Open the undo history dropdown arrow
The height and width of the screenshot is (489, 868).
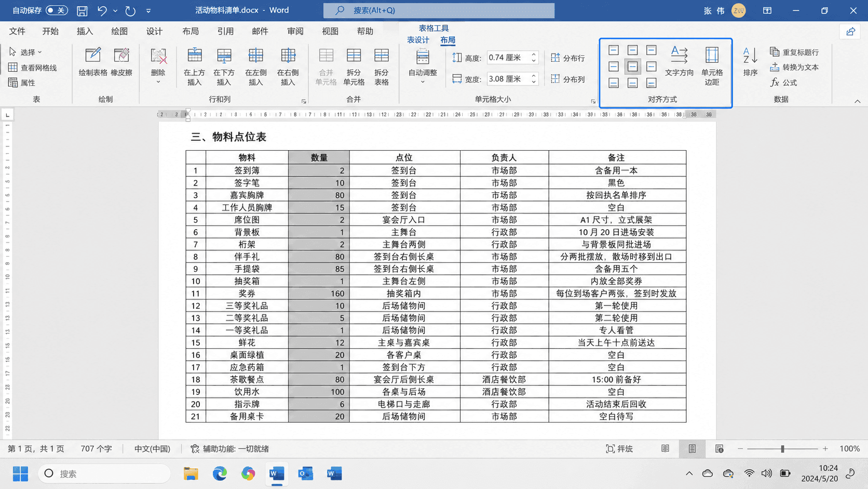pos(115,10)
